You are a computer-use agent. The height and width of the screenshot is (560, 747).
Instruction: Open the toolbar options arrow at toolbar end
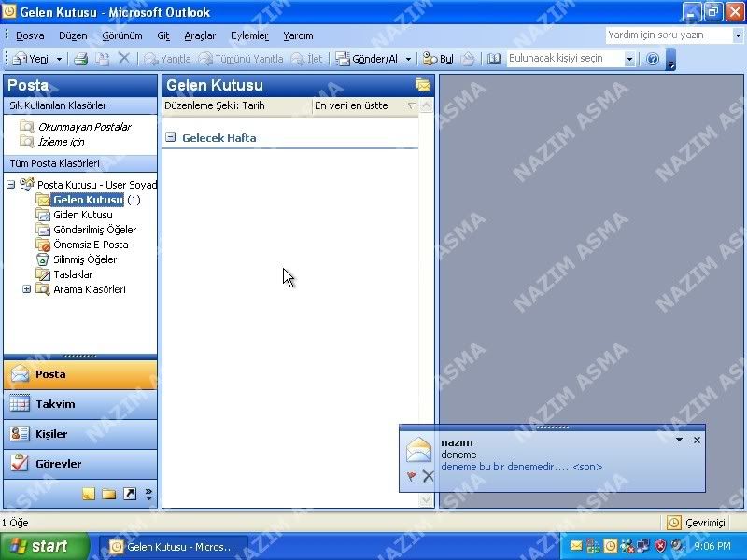pos(670,59)
